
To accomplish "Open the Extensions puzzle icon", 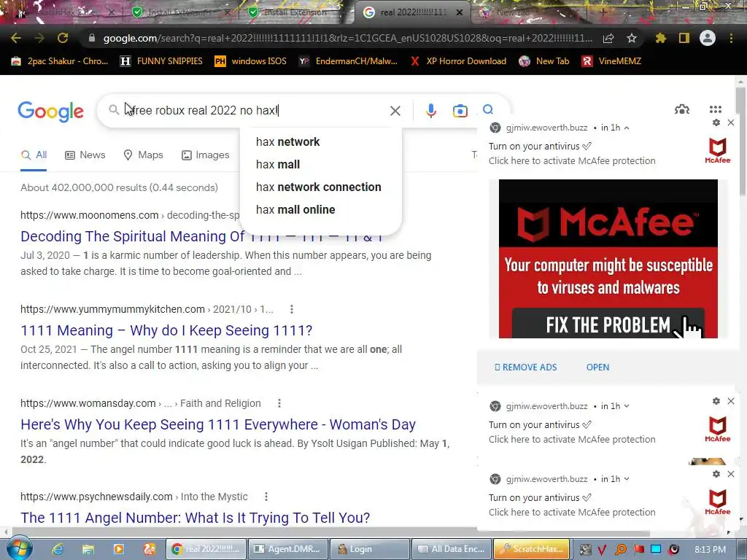I will (661, 38).
